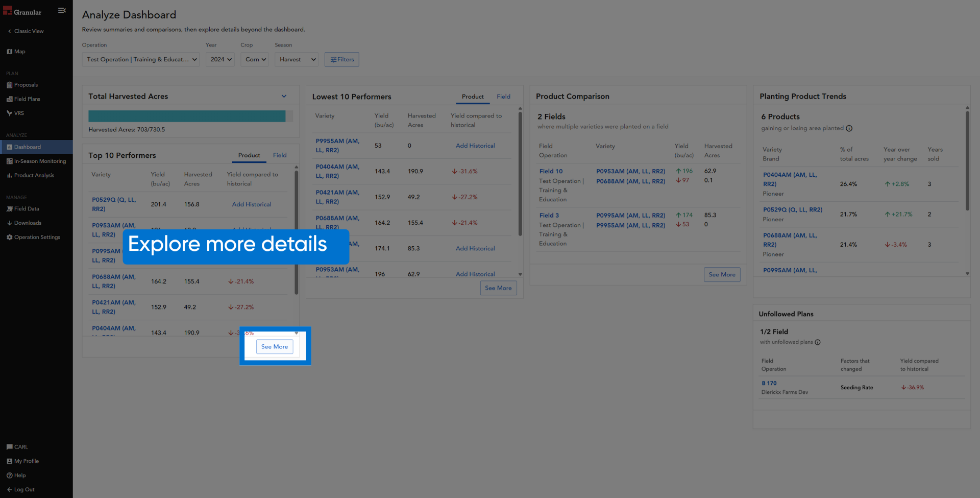The width and height of the screenshot is (980, 498).
Task: Select Dashboard in sidebar
Action: coord(36,147)
